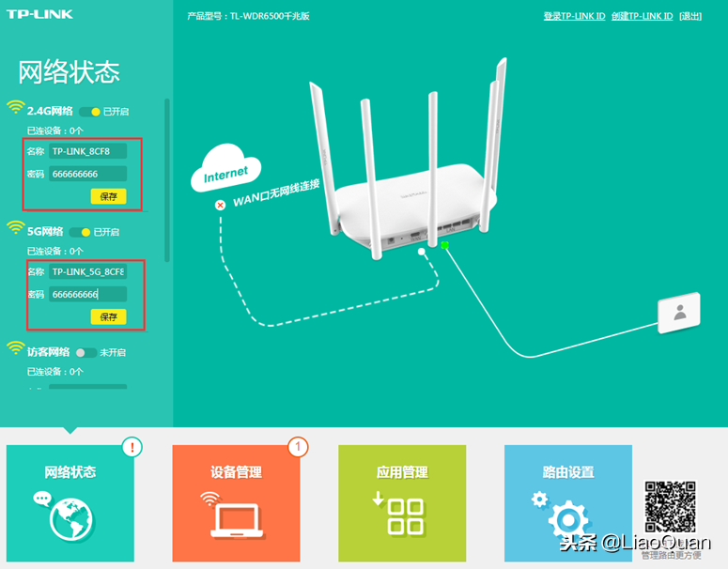
Task: Click the 5G网络 Wi-Fi signal icon
Action: tap(16, 227)
